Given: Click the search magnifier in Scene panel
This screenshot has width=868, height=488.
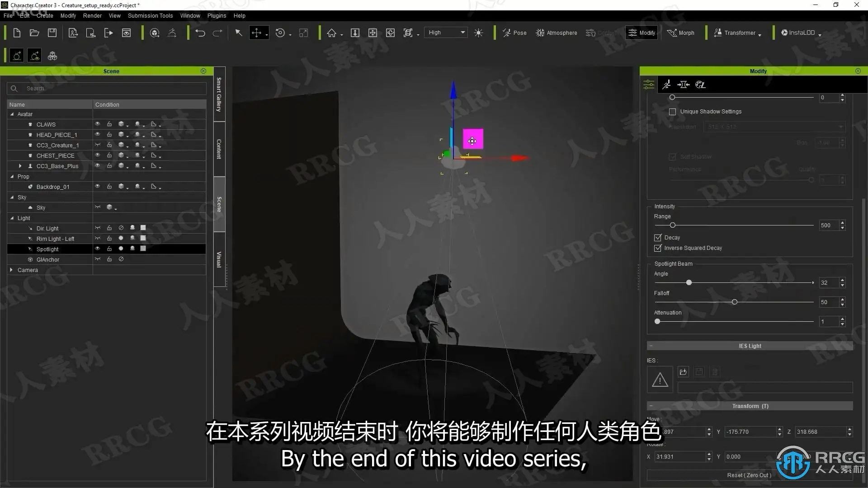Looking at the screenshot, I should click(14, 89).
